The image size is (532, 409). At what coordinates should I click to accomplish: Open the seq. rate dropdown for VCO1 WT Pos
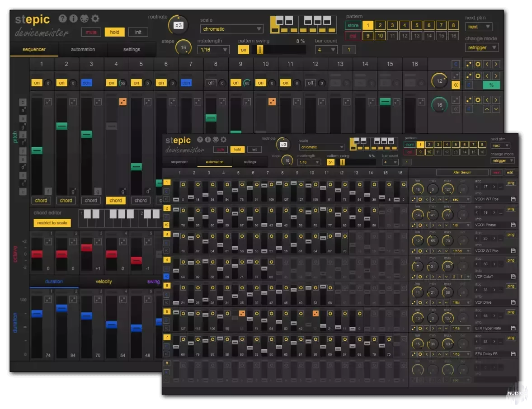tap(461, 199)
